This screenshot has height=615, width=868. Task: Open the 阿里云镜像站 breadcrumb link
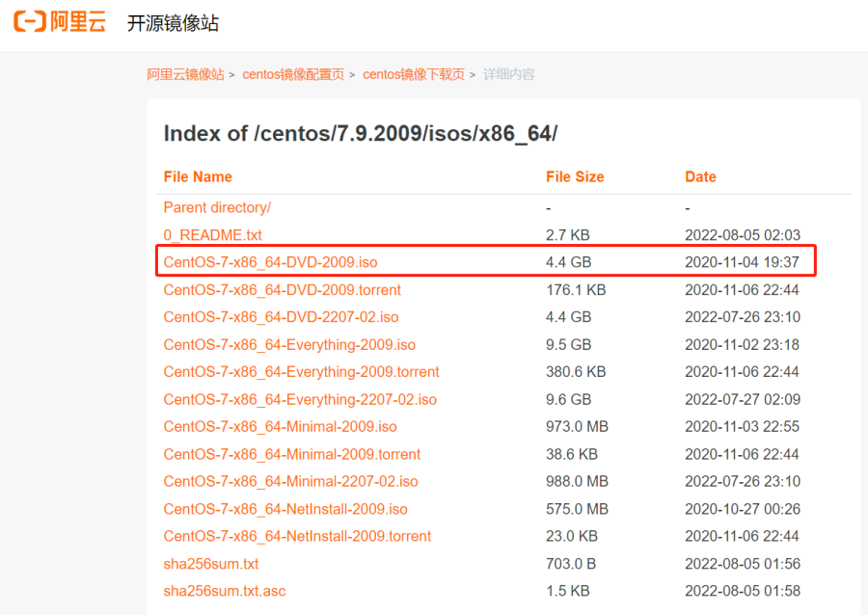point(185,74)
